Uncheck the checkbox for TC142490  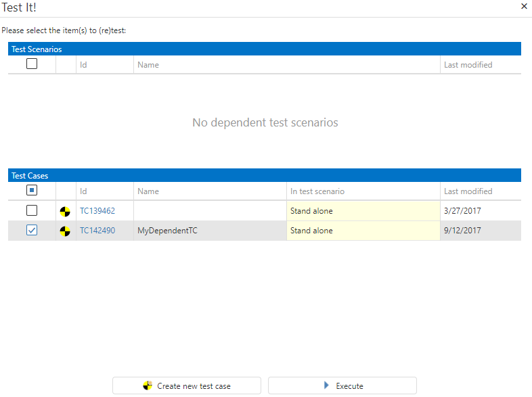(x=32, y=231)
